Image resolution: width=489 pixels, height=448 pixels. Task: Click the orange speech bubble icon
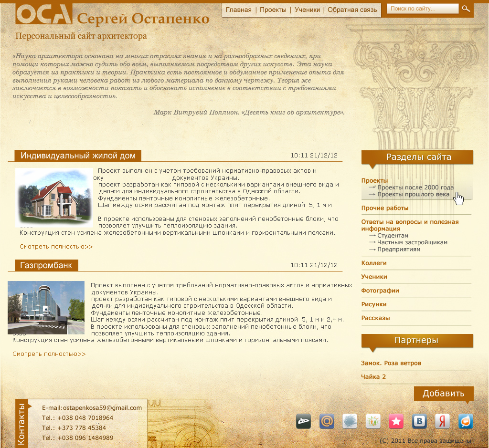466,421
